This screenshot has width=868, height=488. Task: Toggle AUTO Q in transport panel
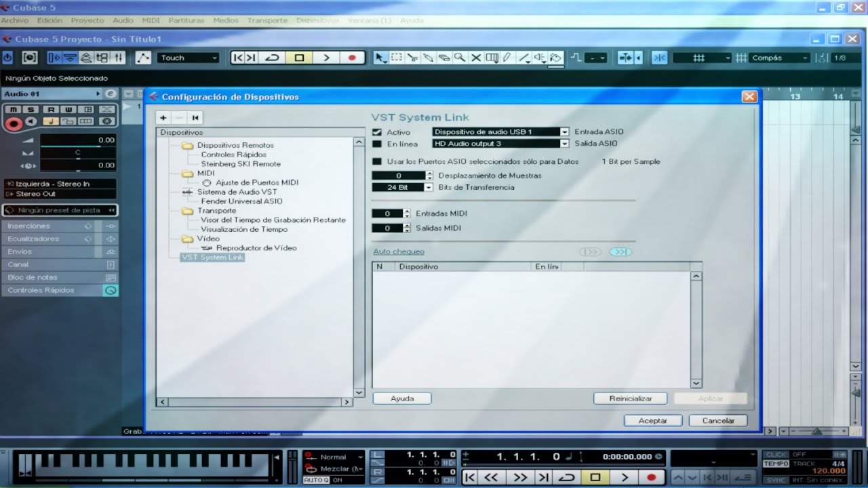316,480
